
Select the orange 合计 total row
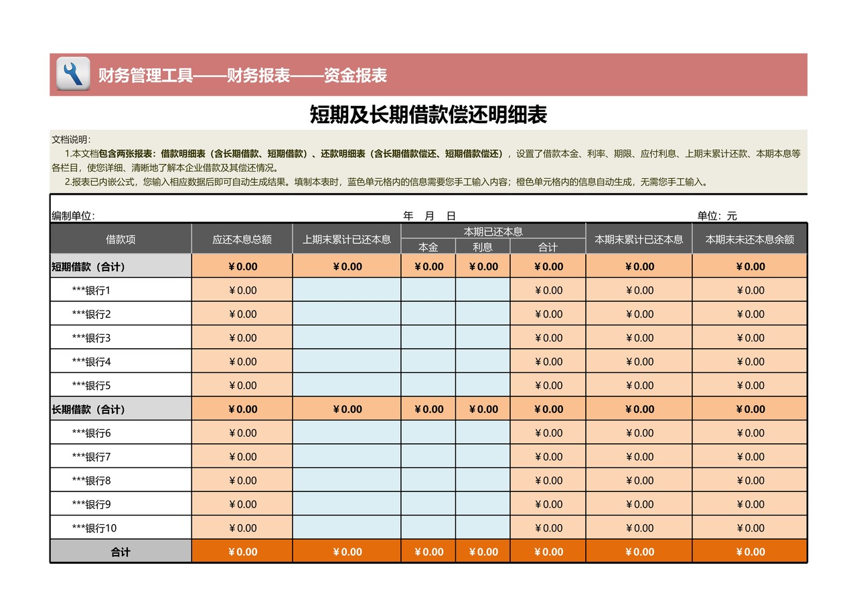119,552
